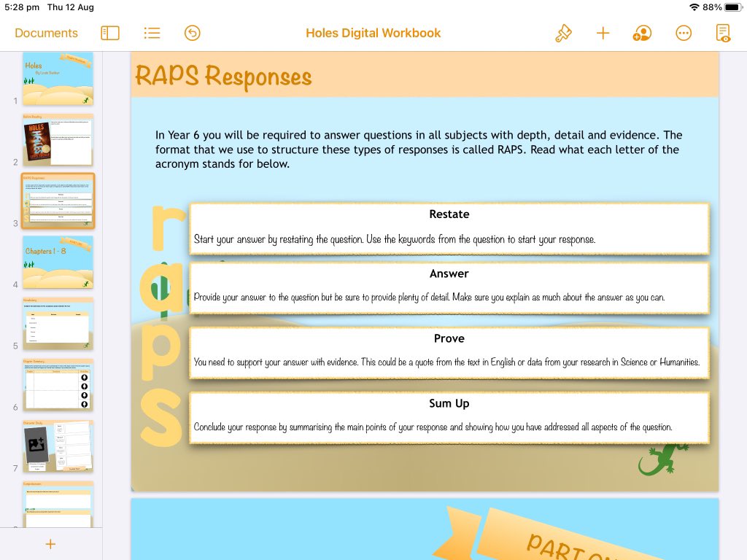The height and width of the screenshot is (560, 747).
Task: Open the table of contents list
Action: pos(152,33)
